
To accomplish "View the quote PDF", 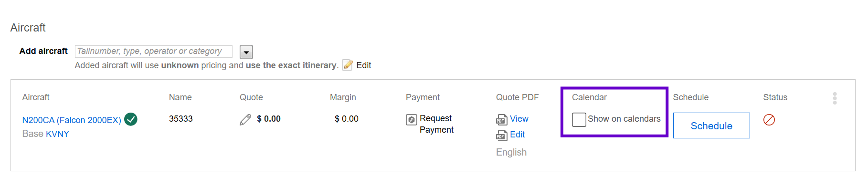I will 519,119.
